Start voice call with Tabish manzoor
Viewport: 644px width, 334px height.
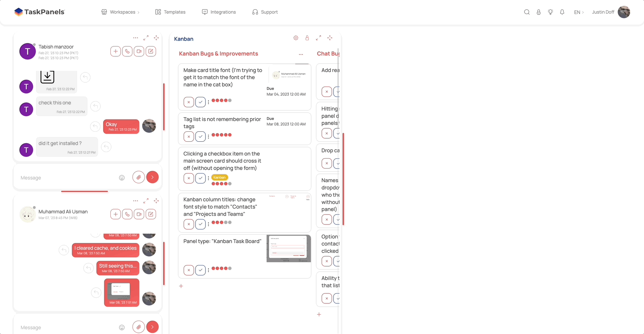[127, 51]
